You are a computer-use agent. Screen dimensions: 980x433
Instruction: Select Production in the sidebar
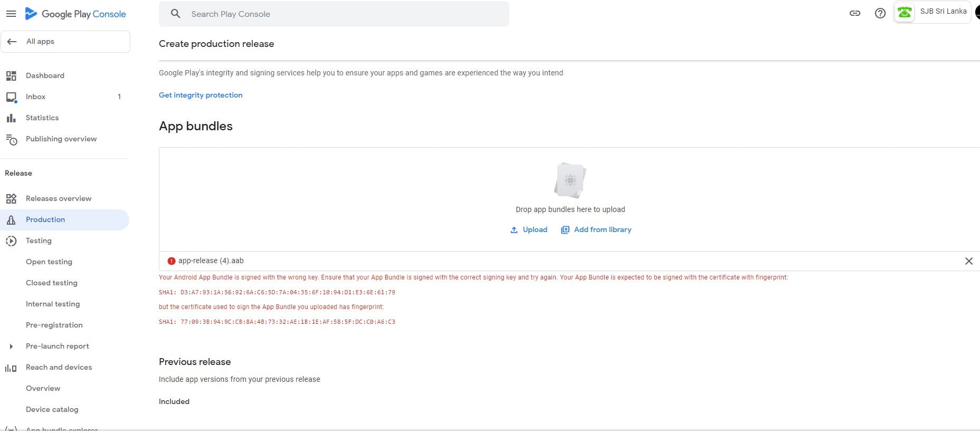[x=64, y=220]
